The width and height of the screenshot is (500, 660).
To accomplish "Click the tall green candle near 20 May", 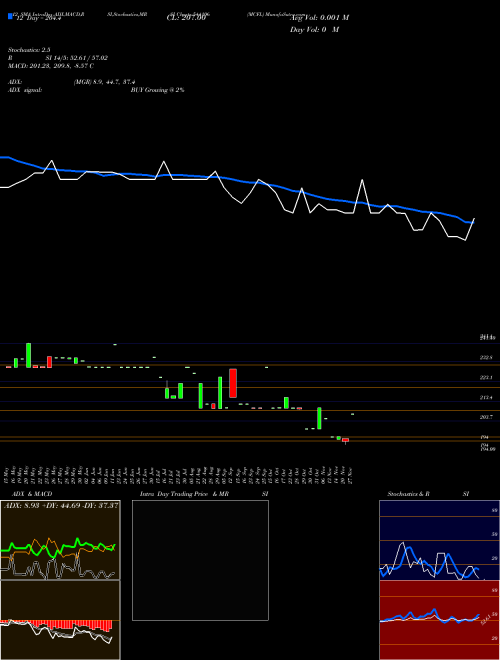I will 29,355.
